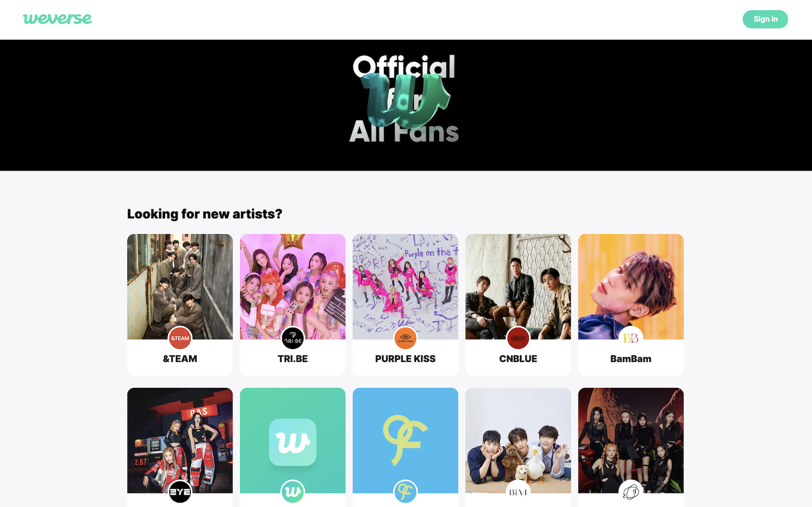
Task: Click the Sign in button
Action: [x=765, y=19]
